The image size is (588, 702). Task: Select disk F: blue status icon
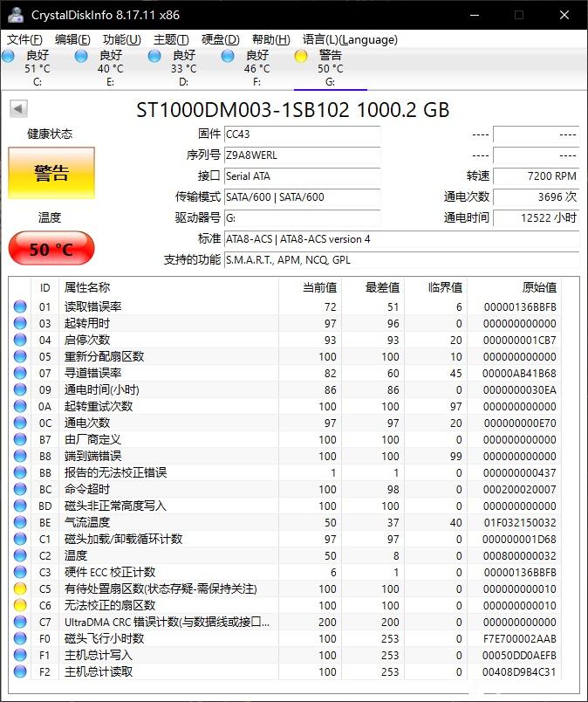(x=228, y=57)
